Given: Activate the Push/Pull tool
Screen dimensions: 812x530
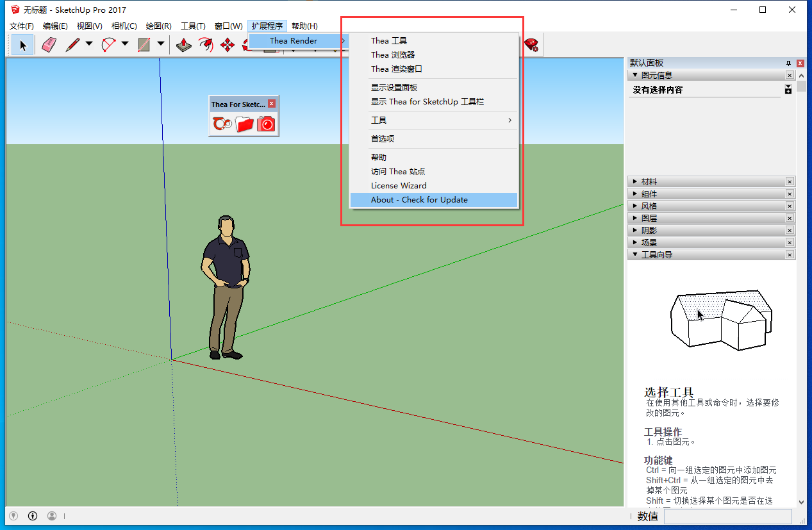Looking at the screenshot, I should point(185,45).
